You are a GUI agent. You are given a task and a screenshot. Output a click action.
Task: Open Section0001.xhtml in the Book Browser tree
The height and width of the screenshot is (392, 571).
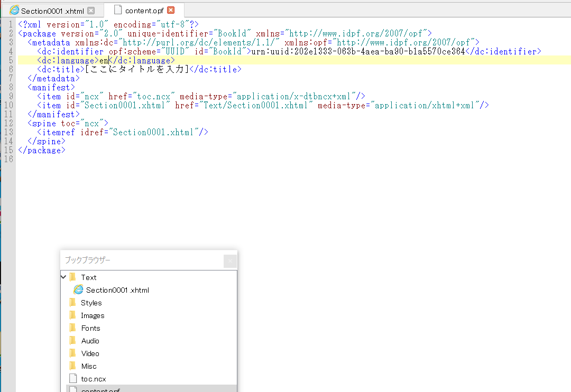(117, 290)
